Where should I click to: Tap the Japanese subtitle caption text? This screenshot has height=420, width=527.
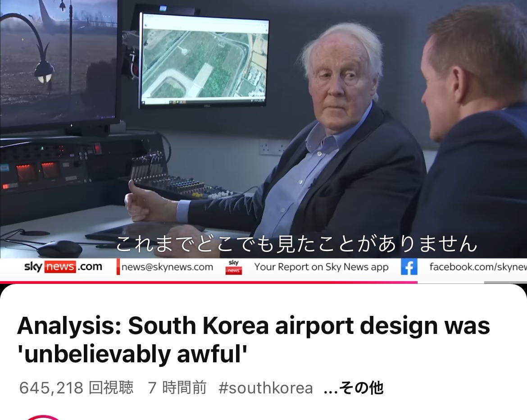296,244
